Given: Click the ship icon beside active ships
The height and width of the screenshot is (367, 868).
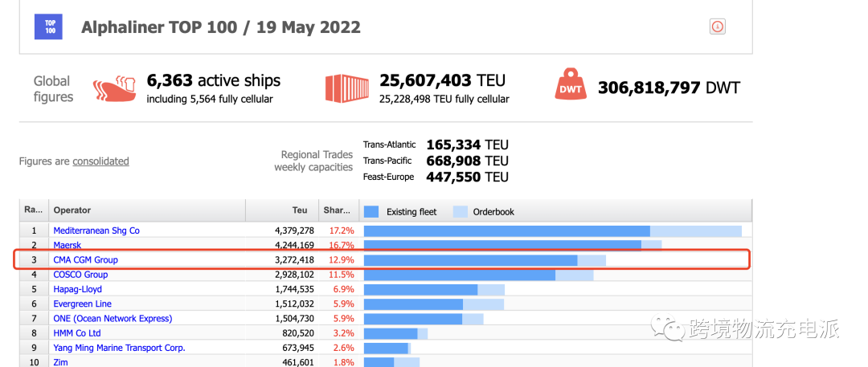Looking at the screenshot, I should (x=115, y=88).
